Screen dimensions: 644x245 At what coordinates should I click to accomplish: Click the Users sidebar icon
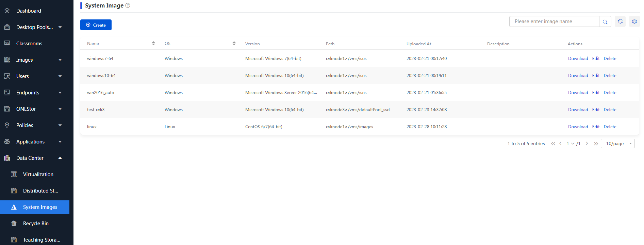click(x=7, y=76)
